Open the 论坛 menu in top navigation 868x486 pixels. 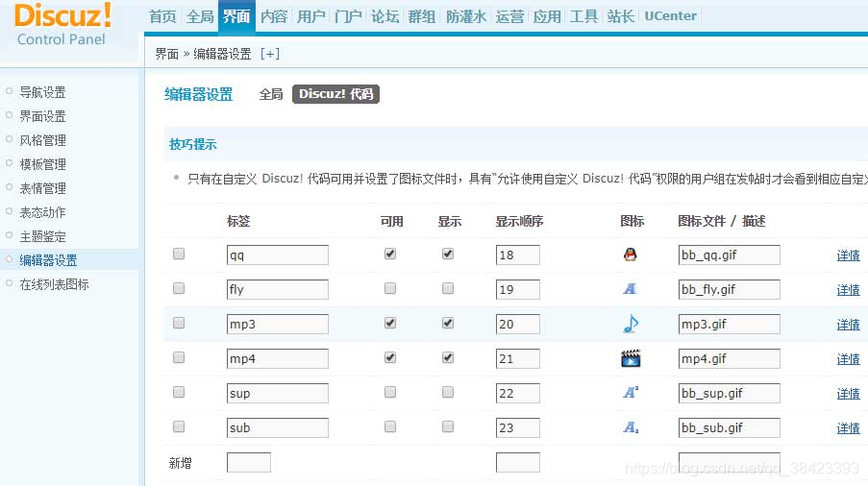(384, 16)
